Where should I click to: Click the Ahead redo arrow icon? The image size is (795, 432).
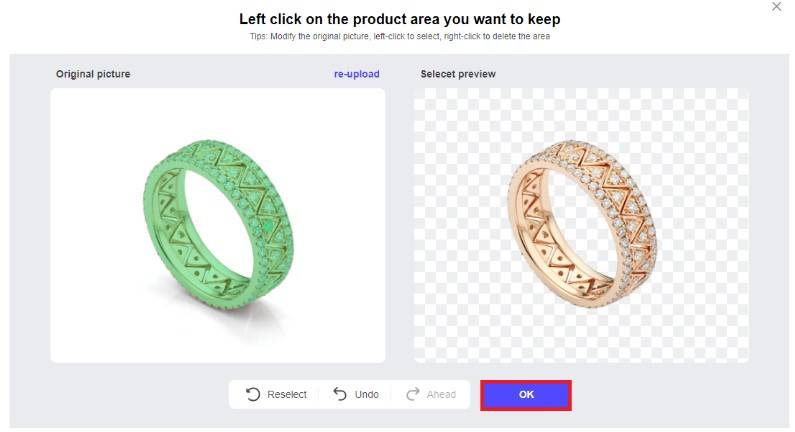tap(413, 395)
